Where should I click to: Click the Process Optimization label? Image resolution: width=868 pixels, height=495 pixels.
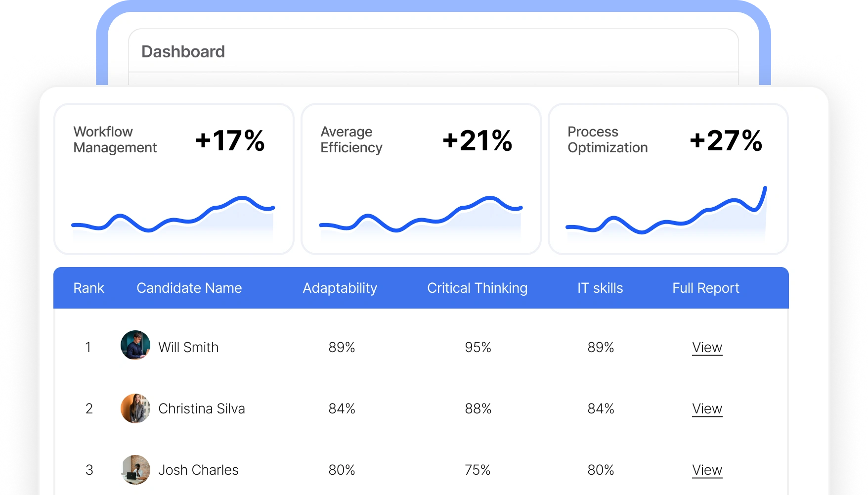(608, 140)
